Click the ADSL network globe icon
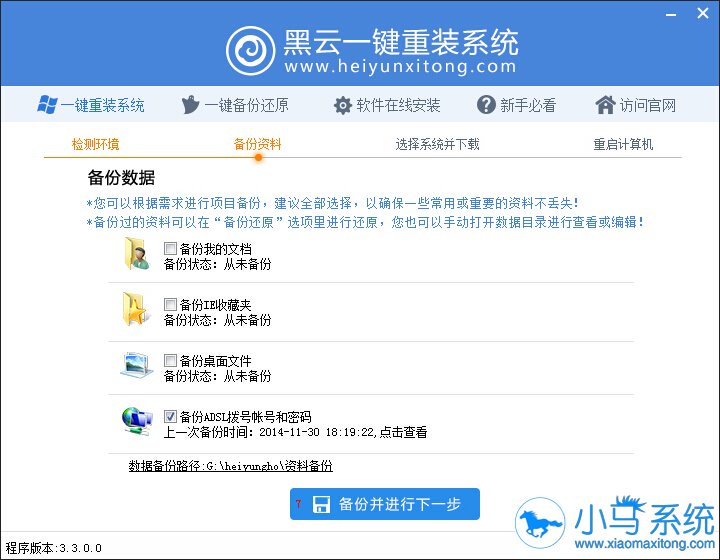720x560 pixels. tap(137, 421)
